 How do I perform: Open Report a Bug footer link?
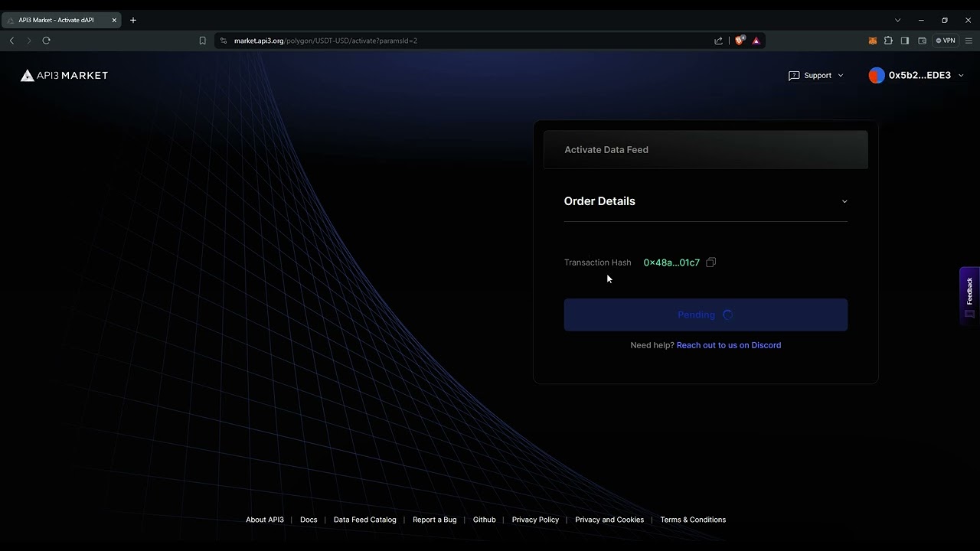coord(435,520)
